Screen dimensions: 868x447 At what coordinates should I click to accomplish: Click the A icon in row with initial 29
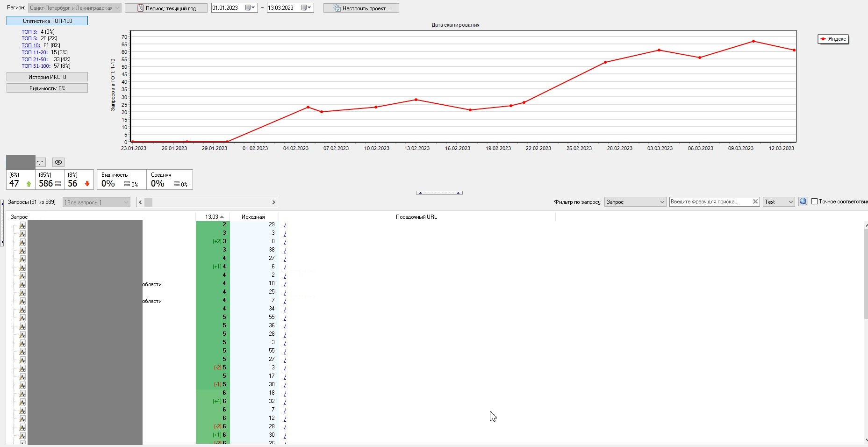[22, 225]
